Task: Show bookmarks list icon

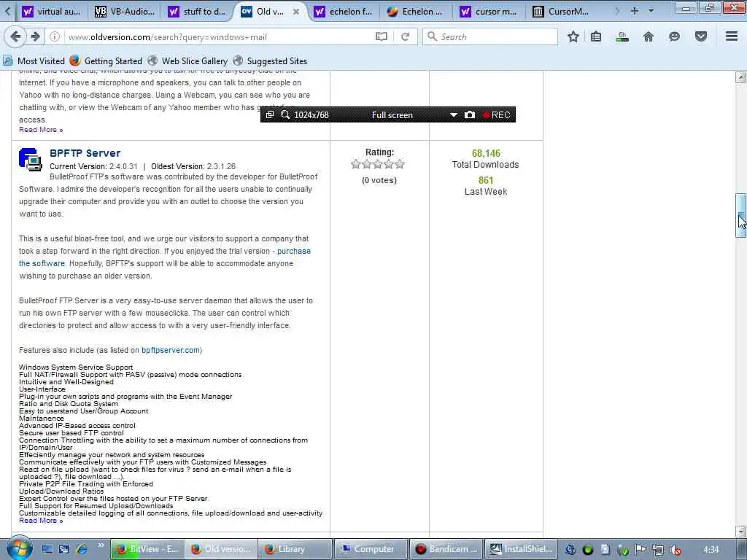Action: (596, 36)
